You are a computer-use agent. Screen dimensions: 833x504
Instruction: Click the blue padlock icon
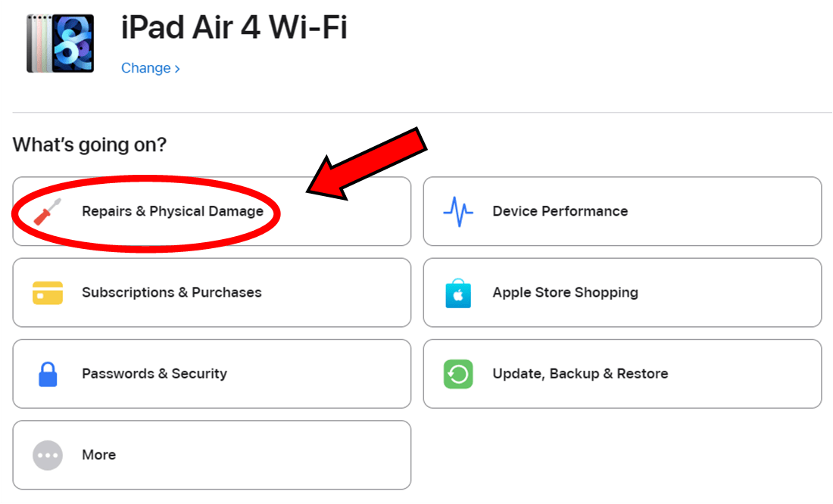point(47,374)
